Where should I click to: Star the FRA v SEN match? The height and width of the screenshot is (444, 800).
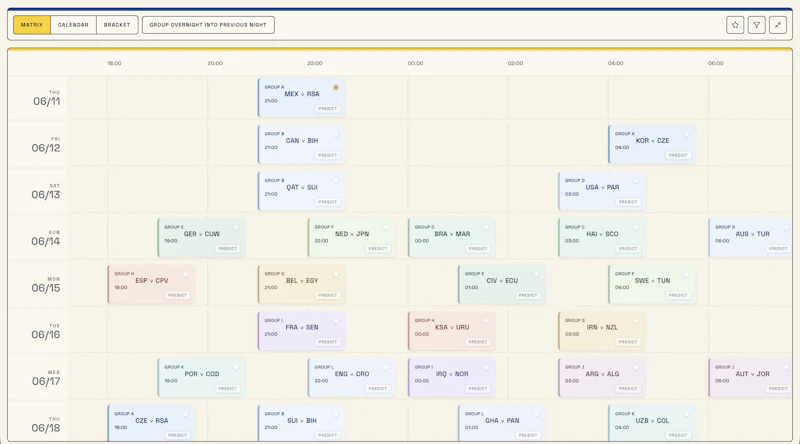pos(336,321)
